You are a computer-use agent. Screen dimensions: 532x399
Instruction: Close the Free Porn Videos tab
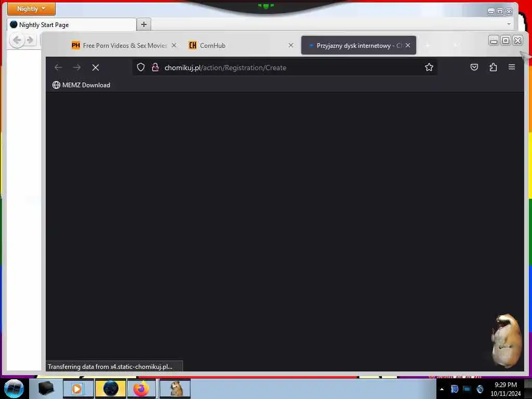point(174,45)
